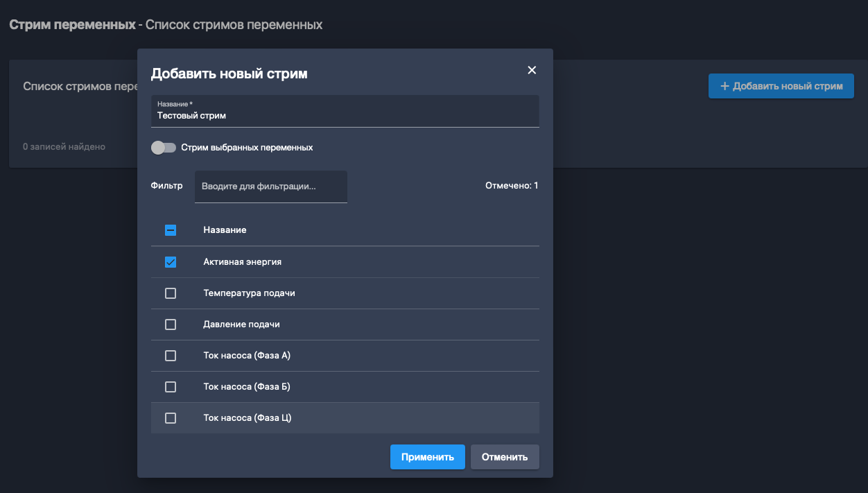Image resolution: width=868 pixels, height=493 pixels.
Task: Click the Название column header
Action: 225,230
